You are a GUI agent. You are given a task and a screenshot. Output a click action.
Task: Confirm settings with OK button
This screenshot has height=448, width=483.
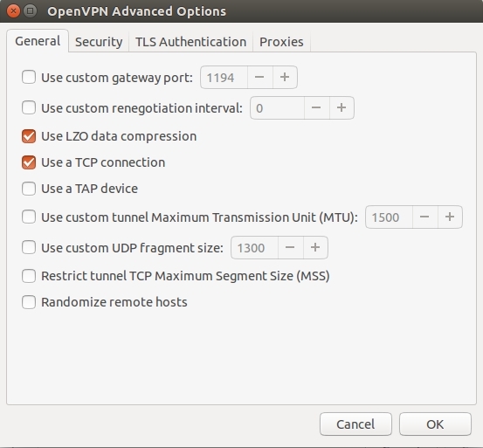[x=435, y=424]
